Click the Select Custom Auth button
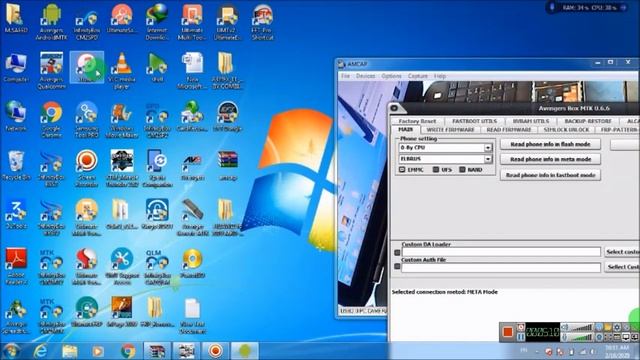This screenshot has height=360, width=640. click(x=622, y=267)
